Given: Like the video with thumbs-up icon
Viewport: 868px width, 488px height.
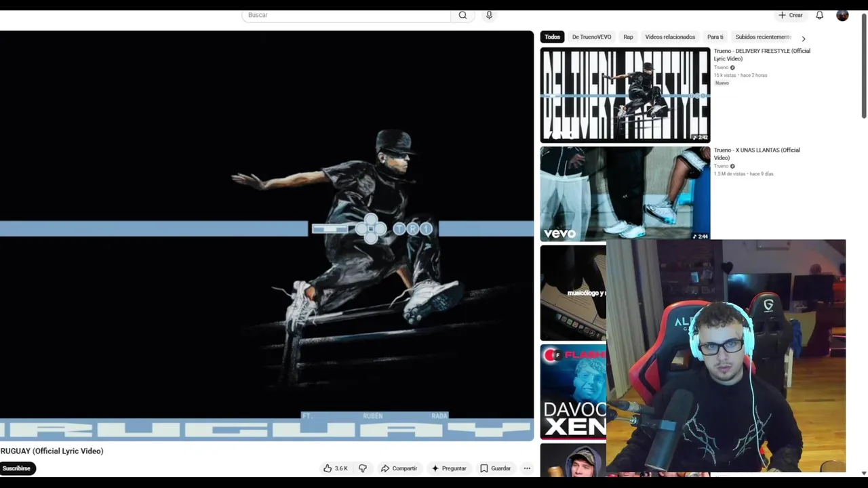Looking at the screenshot, I should point(336,468).
